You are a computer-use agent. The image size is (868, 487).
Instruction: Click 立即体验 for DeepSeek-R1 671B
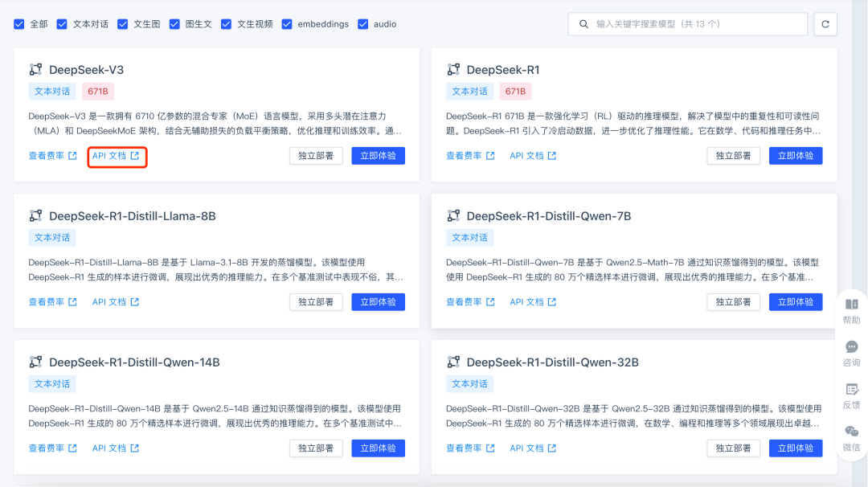[x=796, y=156]
